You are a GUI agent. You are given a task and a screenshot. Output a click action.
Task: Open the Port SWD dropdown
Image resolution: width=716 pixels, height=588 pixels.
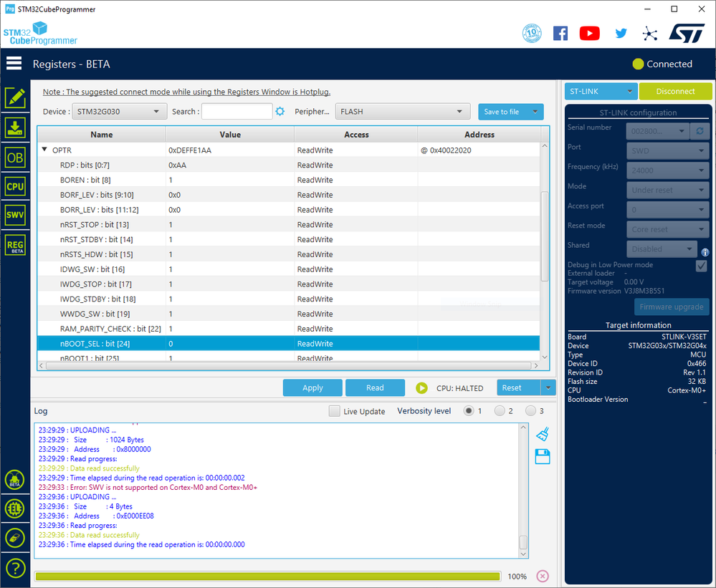click(x=667, y=150)
